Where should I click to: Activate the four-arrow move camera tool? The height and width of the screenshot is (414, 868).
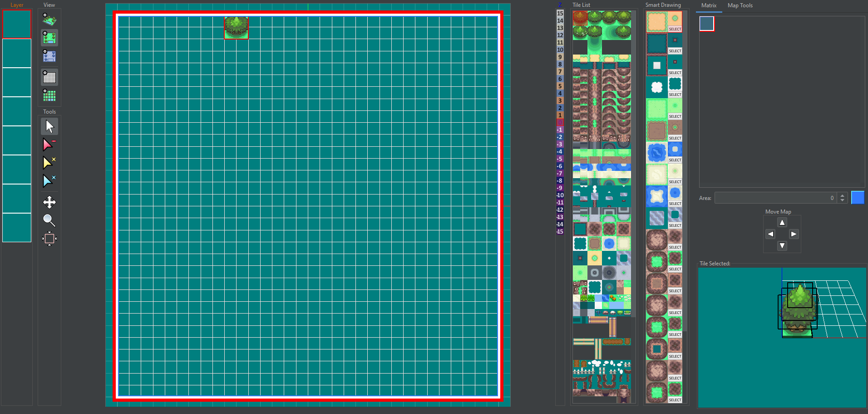coord(49,202)
